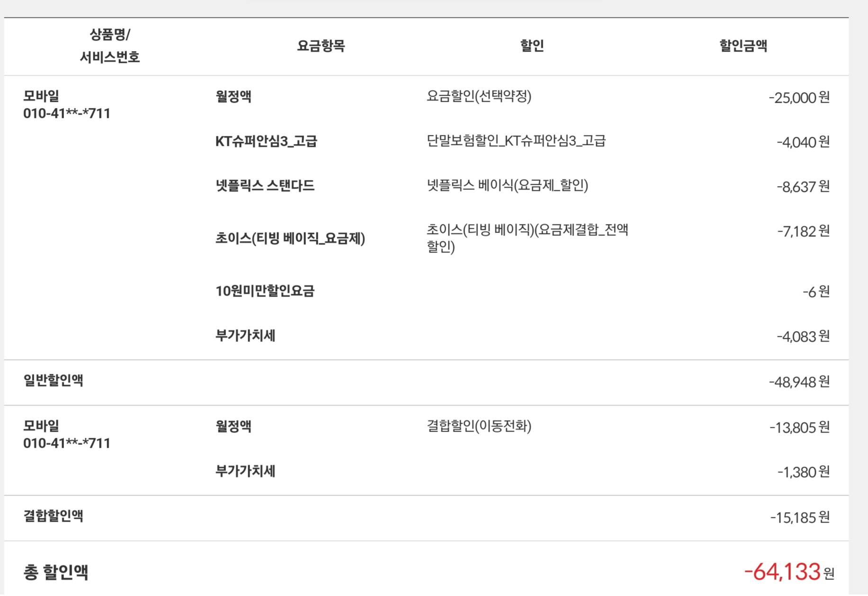
Task: Select the 일반할인액 subtotal label
Action: [54, 380]
